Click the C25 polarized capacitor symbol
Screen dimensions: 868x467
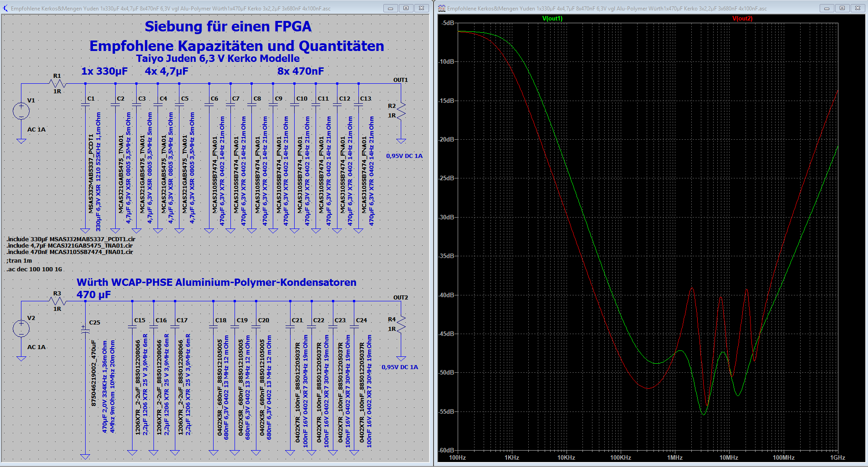(x=85, y=330)
